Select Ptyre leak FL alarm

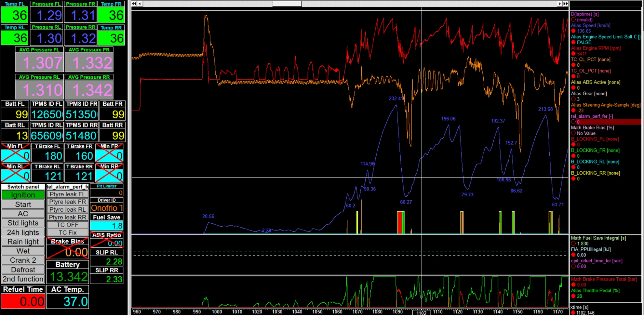68,194
